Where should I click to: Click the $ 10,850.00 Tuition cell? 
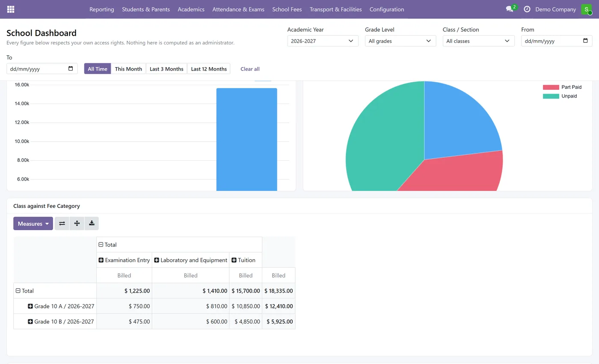(x=246, y=306)
